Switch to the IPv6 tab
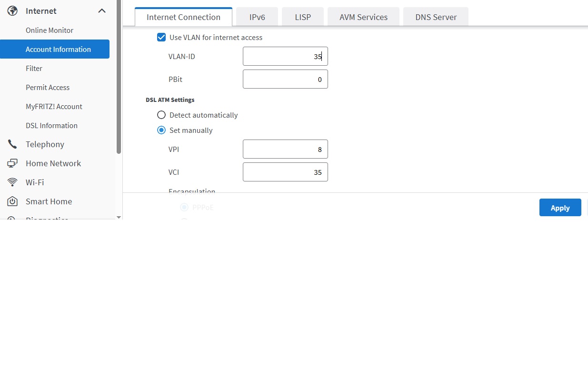588x381 pixels. point(257,17)
